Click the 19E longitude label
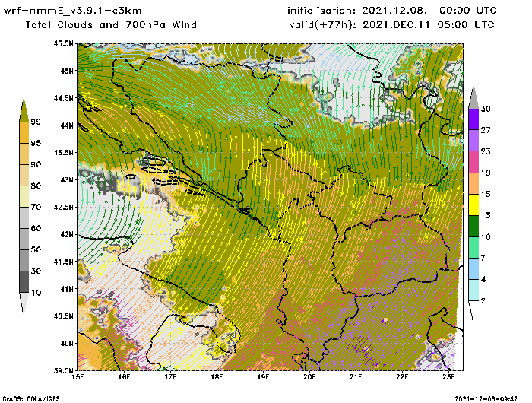 (x=263, y=377)
